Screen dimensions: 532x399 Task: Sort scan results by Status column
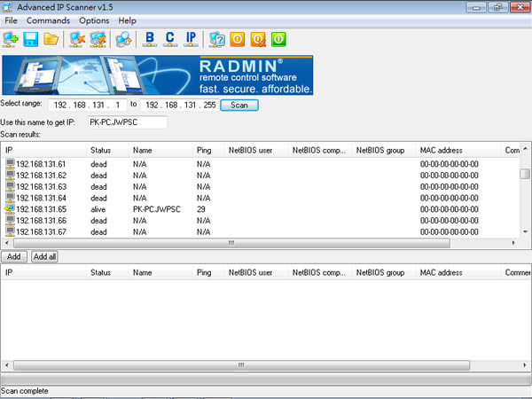click(x=108, y=150)
